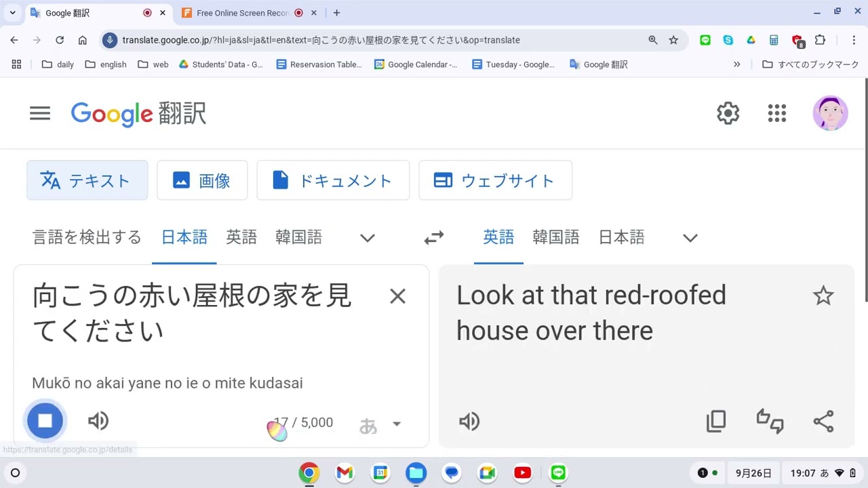Image resolution: width=868 pixels, height=488 pixels.
Task: Open Translate settings gear
Action: pos(728,113)
